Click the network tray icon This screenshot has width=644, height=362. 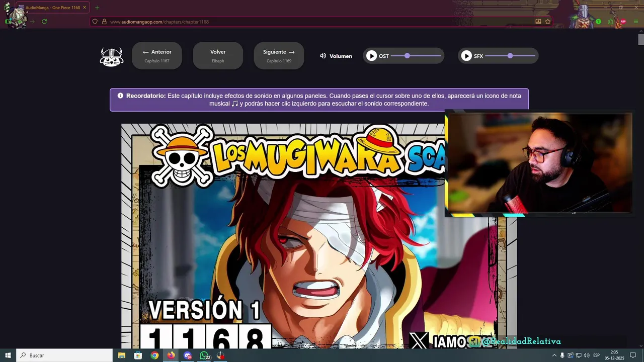point(578,355)
